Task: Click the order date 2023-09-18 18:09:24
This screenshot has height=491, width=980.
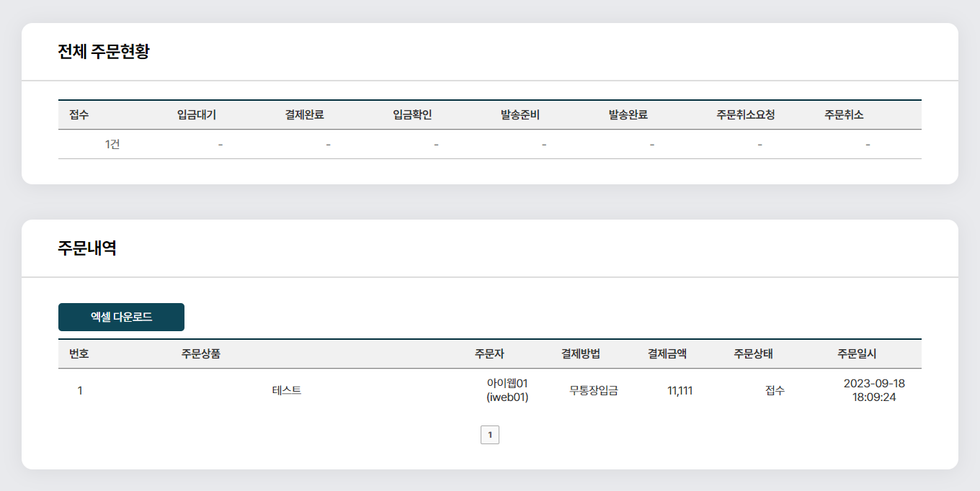Action: [874, 390]
